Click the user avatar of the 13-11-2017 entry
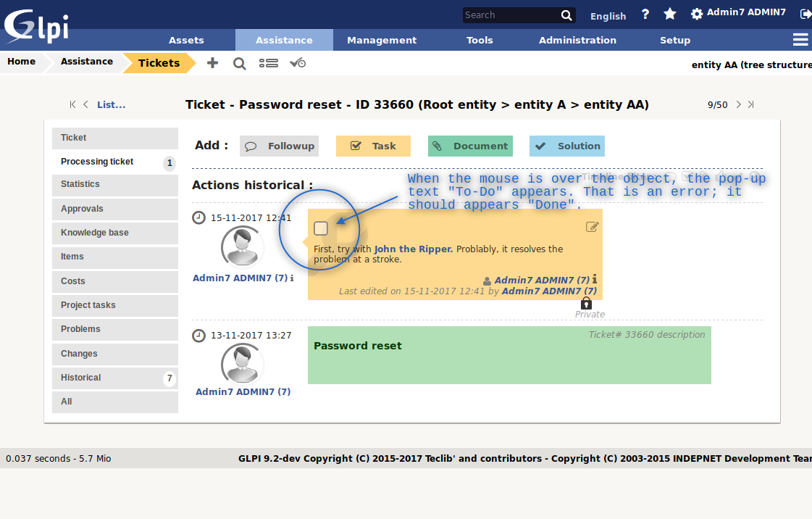This screenshot has height=519, width=812. click(x=243, y=364)
